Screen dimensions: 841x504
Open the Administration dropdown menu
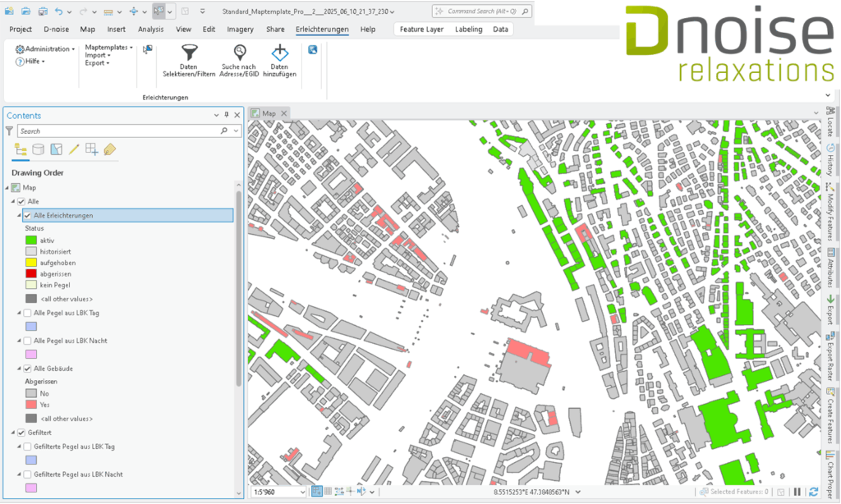(x=46, y=49)
